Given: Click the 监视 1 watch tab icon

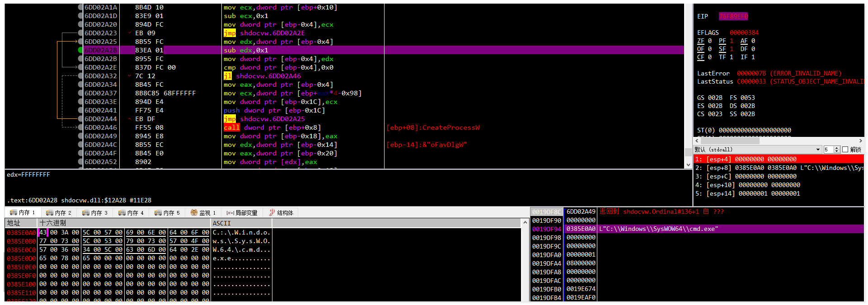Looking at the screenshot, I should tap(194, 213).
